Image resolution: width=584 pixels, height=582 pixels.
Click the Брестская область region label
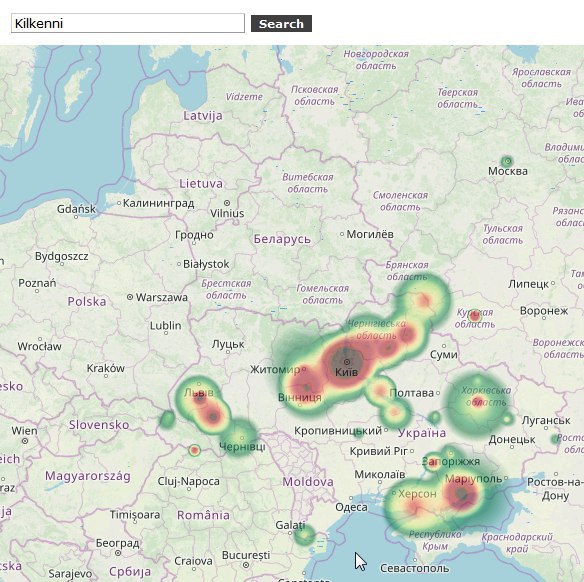226,289
